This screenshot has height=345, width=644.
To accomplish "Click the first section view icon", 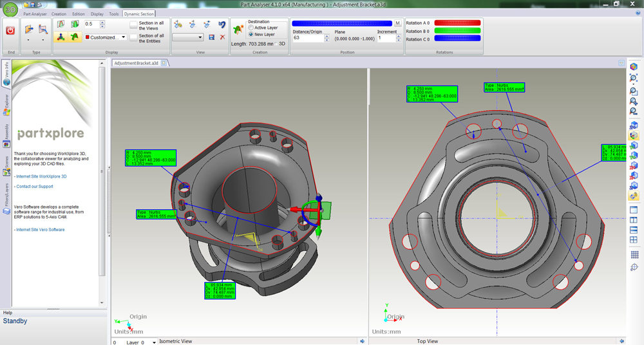I will point(178,24).
